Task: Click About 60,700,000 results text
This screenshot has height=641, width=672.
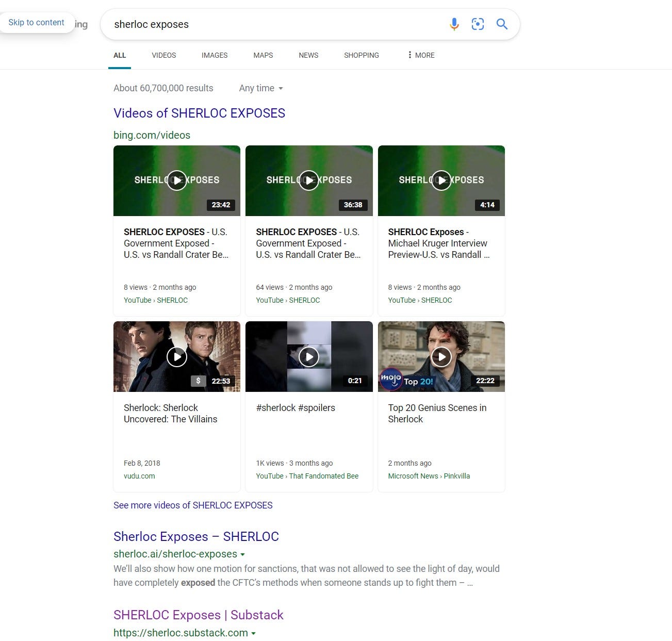Action: coord(163,88)
